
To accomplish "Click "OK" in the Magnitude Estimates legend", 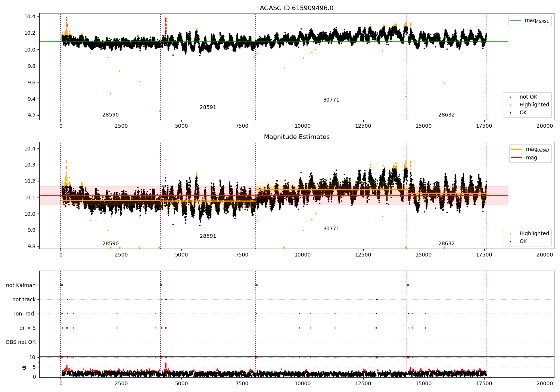I will pos(523,242).
